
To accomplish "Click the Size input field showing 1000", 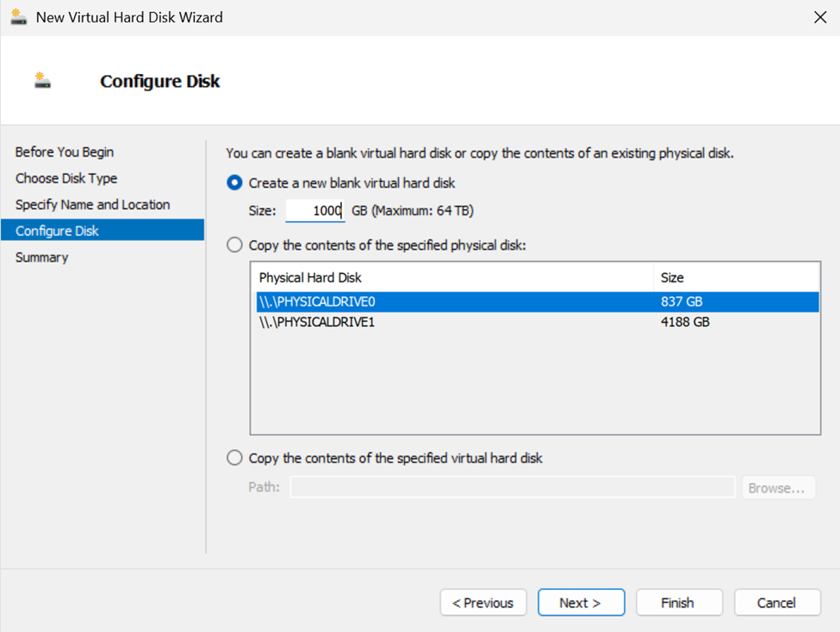I will [x=315, y=210].
